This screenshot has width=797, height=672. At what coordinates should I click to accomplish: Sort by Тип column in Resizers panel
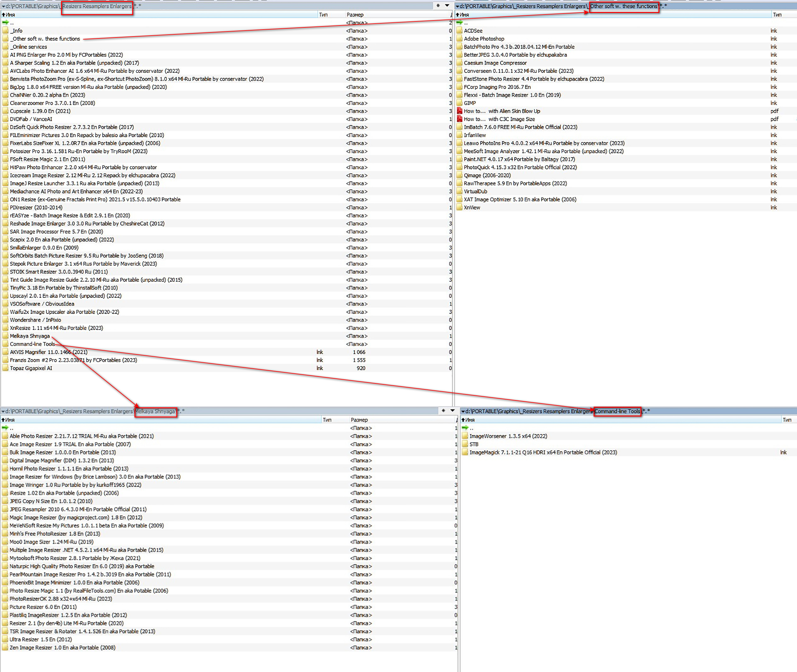click(331, 14)
